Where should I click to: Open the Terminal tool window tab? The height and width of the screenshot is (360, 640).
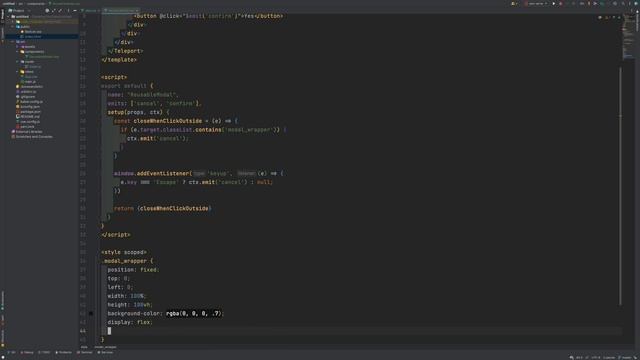click(x=85, y=352)
